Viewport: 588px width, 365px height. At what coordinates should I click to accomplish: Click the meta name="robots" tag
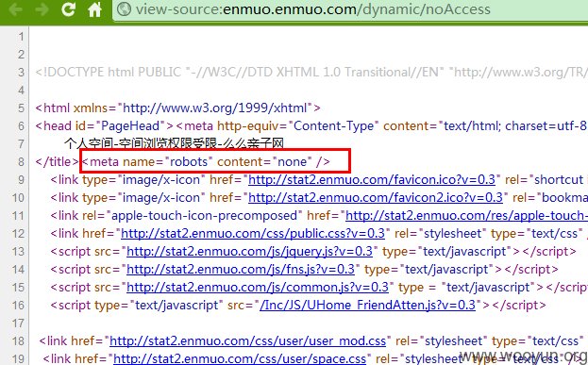pos(206,162)
